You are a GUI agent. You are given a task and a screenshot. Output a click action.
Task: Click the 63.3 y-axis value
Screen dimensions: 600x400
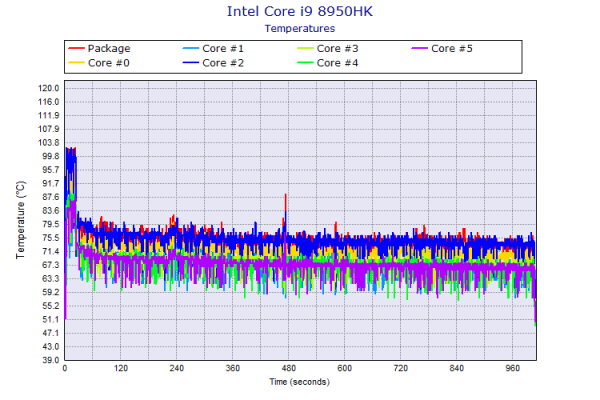51,278
